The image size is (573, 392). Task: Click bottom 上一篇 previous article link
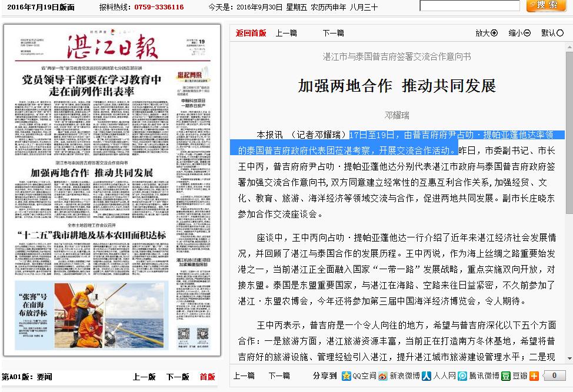point(244,376)
